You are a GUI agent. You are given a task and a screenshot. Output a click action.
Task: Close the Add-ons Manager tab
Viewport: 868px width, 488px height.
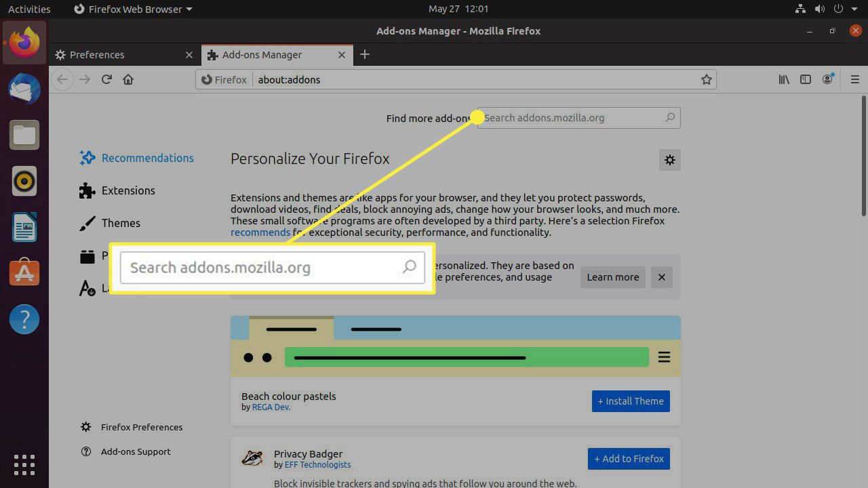coord(342,55)
